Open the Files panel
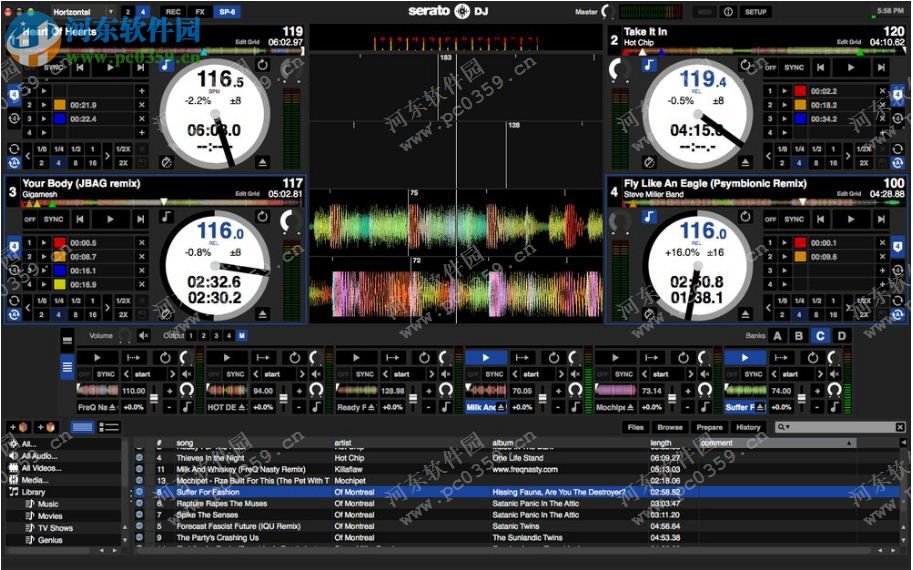913x570 pixels. point(636,427)
